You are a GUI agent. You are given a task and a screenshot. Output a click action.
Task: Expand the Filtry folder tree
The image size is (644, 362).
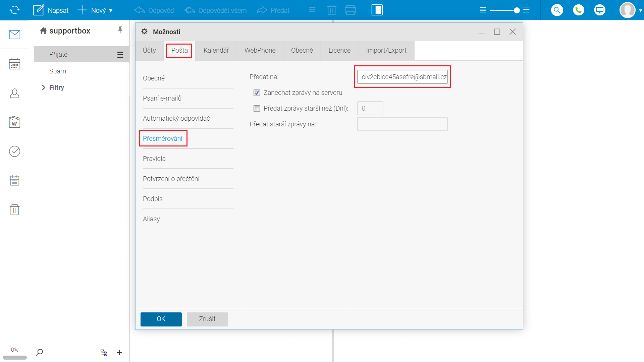coord(43,87)
